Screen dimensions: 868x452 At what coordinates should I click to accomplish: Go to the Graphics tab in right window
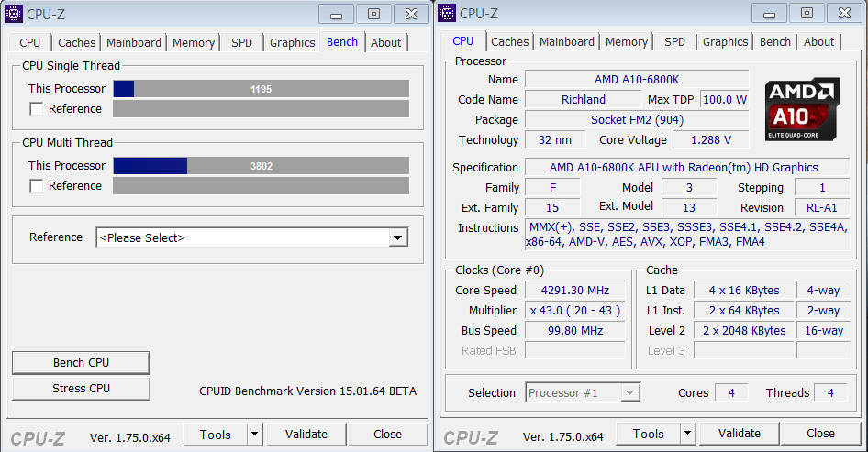725,41
